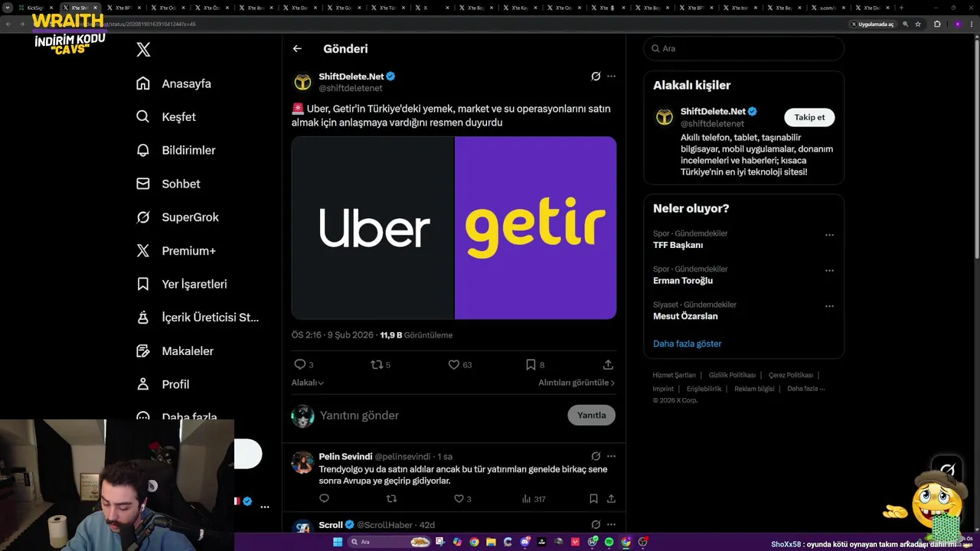Viewport: 980px width, 551px height.
Task: Click the share icon on the main post
Action: pos(608,365)
